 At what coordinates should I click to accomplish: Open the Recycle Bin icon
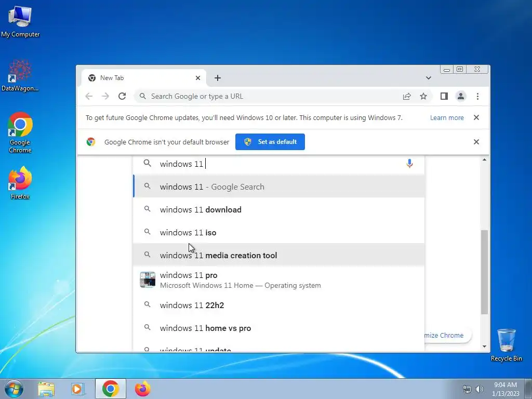click(x=506, y=345)
